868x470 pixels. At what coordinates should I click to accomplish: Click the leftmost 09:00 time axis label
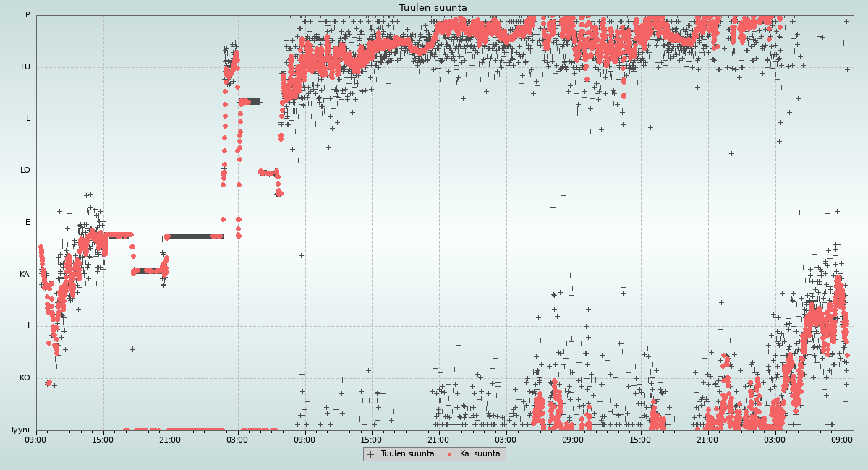click(x=36, y=440)
